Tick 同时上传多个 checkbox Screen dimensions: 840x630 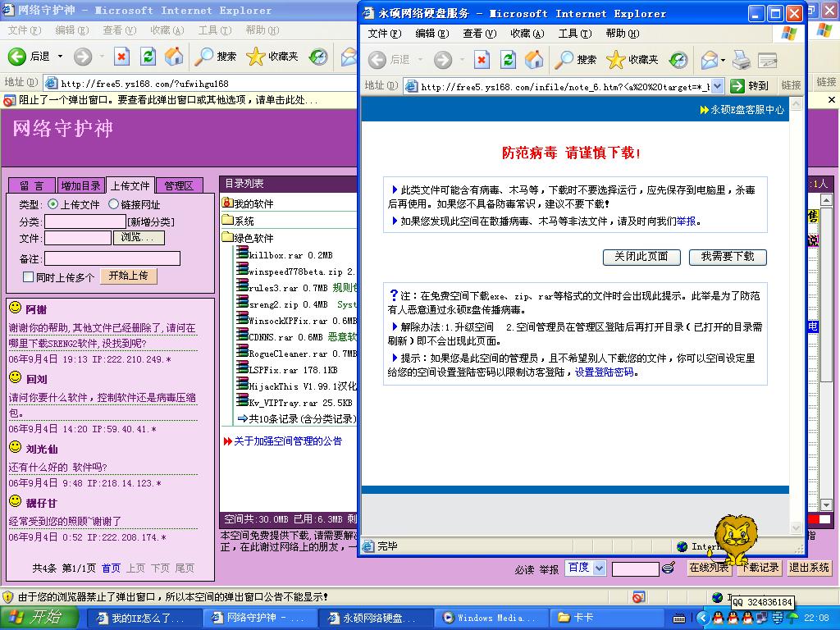click(x=29, y=277)
